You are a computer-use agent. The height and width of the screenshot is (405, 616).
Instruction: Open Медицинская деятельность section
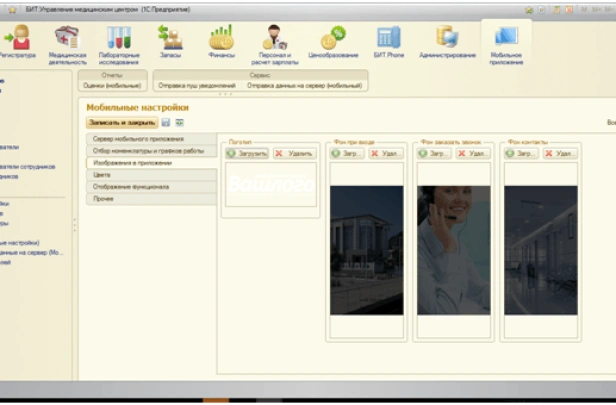(x=67, y=44)
